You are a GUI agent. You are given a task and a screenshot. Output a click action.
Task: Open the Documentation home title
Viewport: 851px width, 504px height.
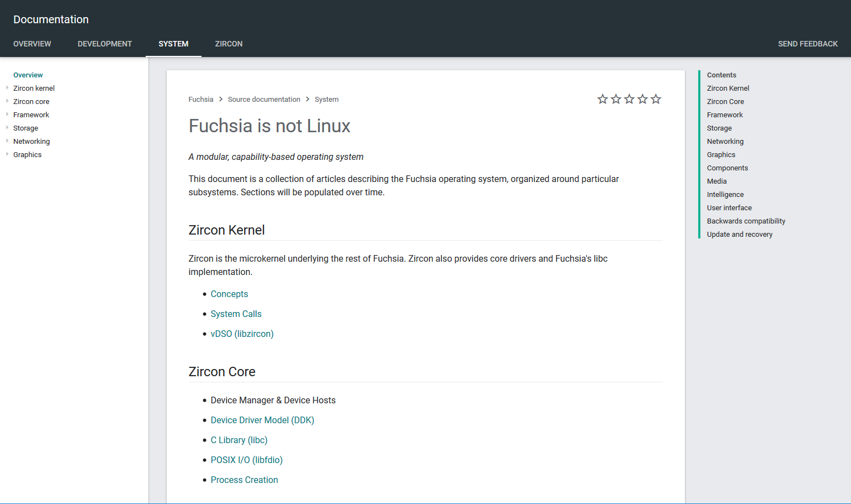[51, 19]
